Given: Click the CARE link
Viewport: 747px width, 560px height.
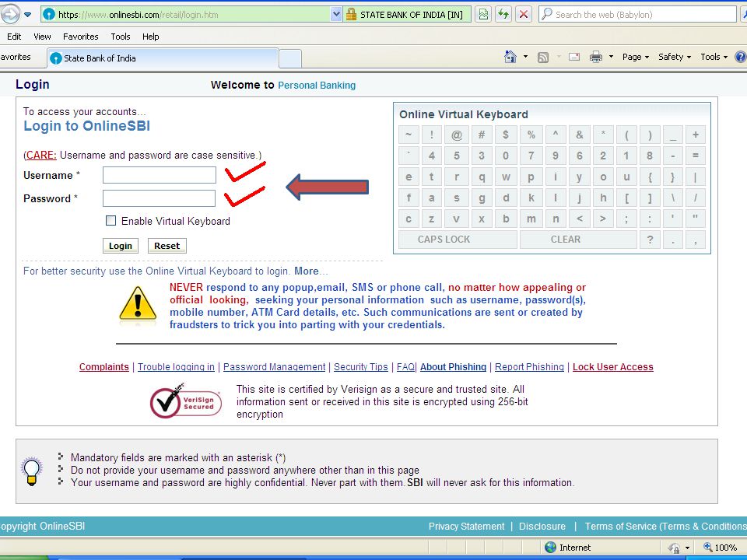Looking at the screenshot, I should pos(41,156).
